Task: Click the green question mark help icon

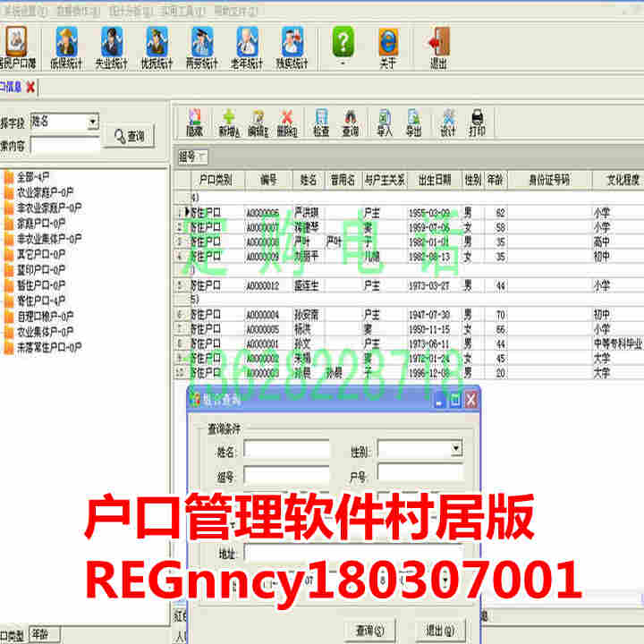Action: 343,42
